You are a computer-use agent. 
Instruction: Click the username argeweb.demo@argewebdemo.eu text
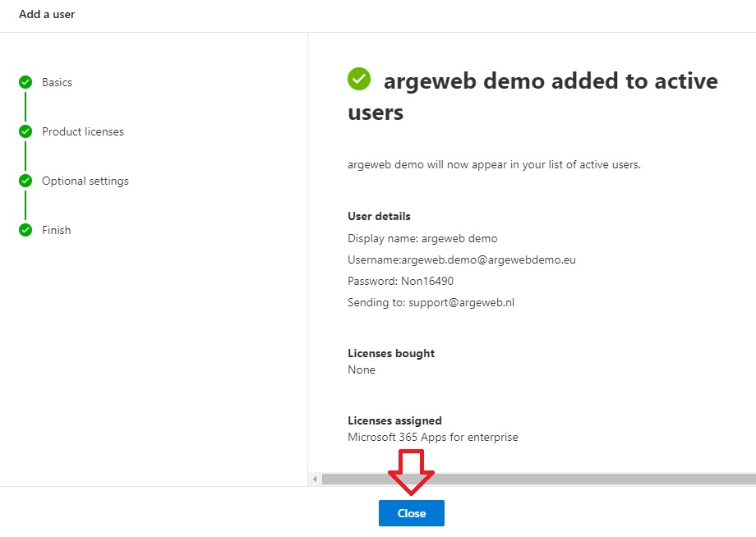coord(488,259)
